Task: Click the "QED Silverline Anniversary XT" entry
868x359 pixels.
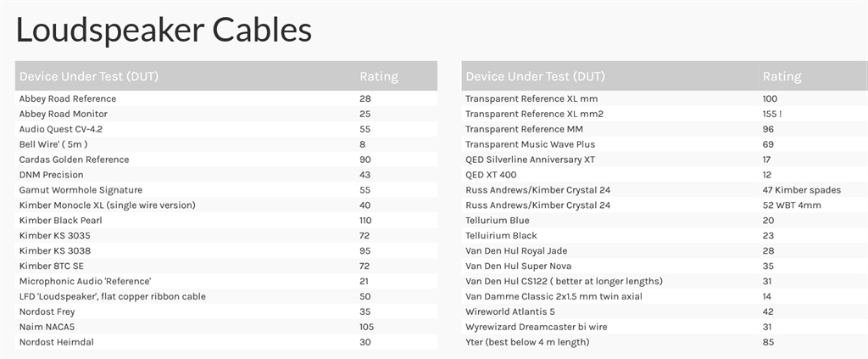Action: [x=531, y=160]
